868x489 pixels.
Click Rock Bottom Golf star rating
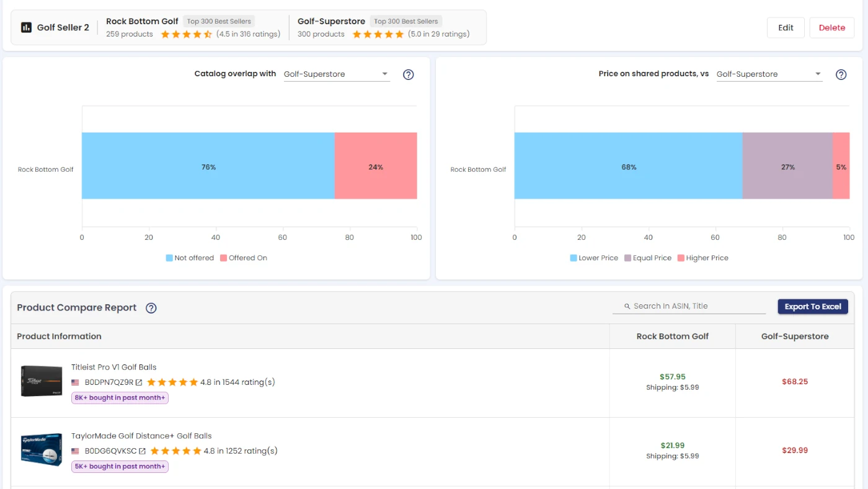pyautogui.click(x=187, y=34)
